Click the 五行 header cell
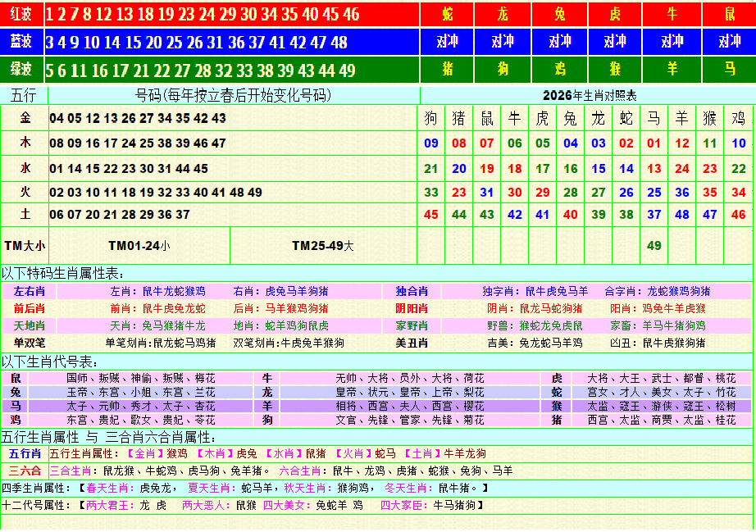Screen dimensions: 756x532 coord(24,96)
